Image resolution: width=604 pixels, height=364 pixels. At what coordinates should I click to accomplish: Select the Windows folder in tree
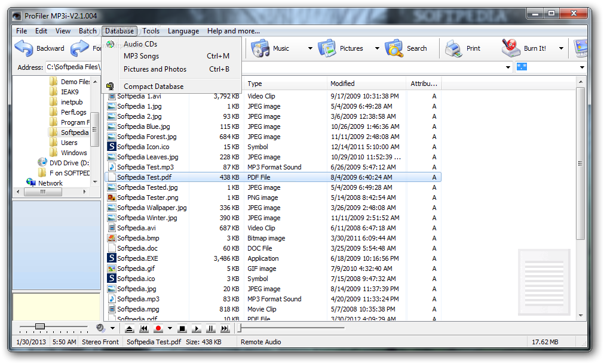tap(73, 153)
